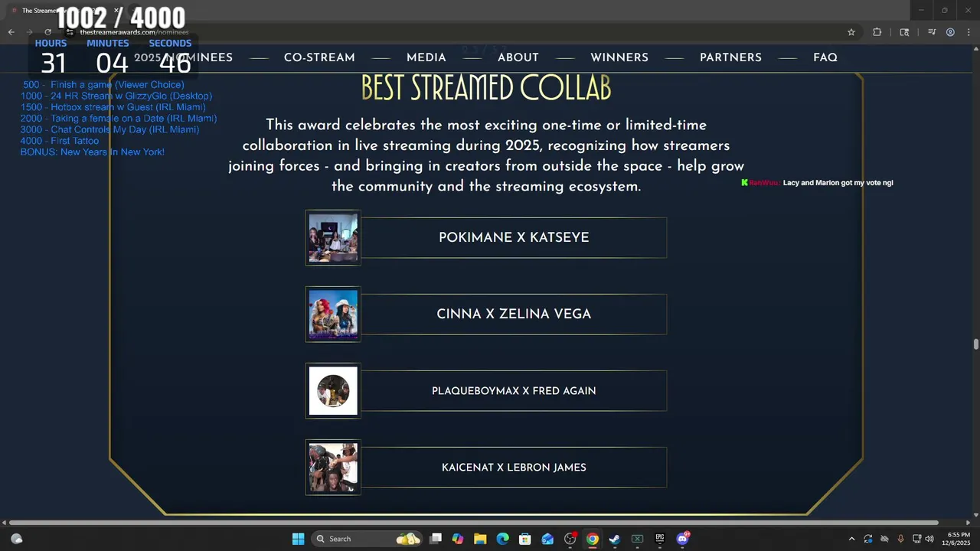
Task: Click the Pokimane x Katseye thumbnail
Action: pyautogui.click(x=333, y=237)
